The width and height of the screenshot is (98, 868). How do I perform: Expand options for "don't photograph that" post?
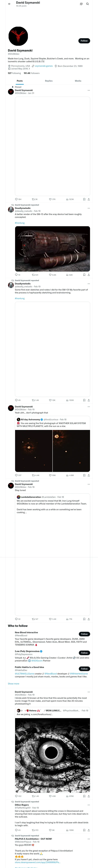(89, 407)
